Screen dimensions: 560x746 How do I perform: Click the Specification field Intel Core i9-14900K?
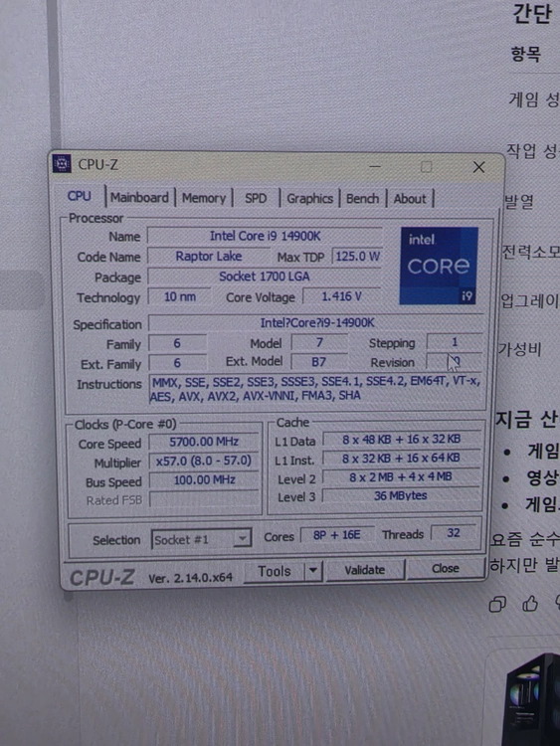tap(316, 322)
